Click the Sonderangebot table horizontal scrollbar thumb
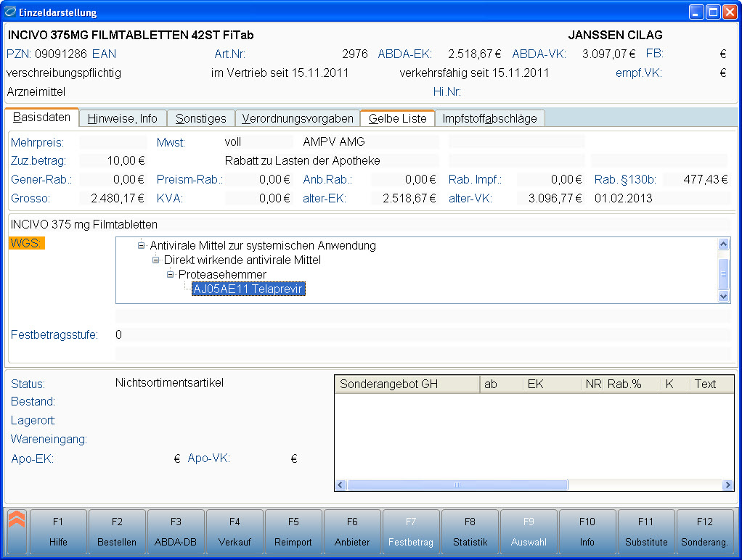 (457, 485)
